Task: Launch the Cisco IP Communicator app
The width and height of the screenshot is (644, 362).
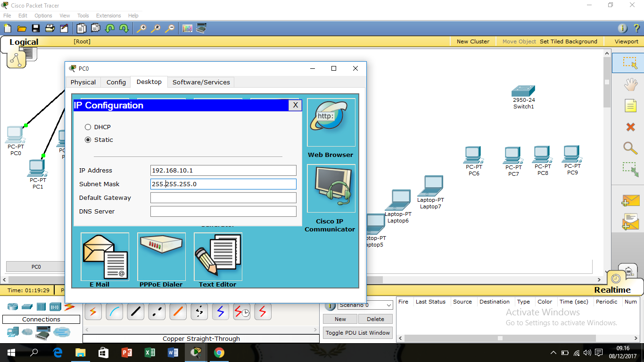Action: coord(331,189)
